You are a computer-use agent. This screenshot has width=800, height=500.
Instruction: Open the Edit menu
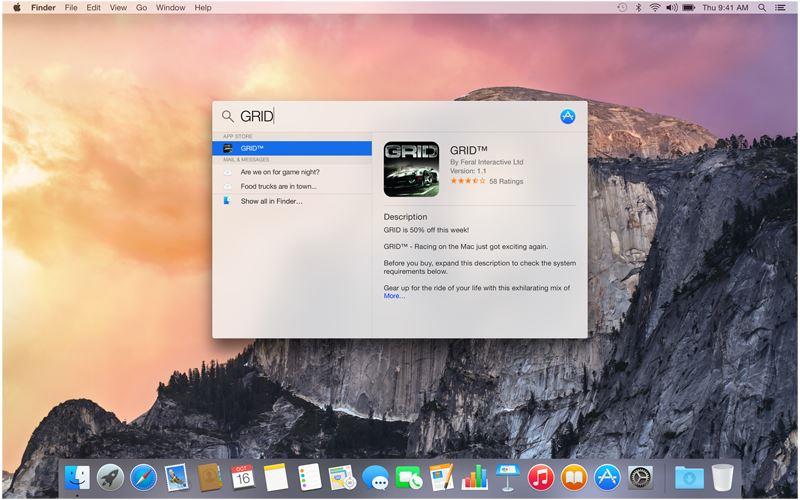point(93,8)
